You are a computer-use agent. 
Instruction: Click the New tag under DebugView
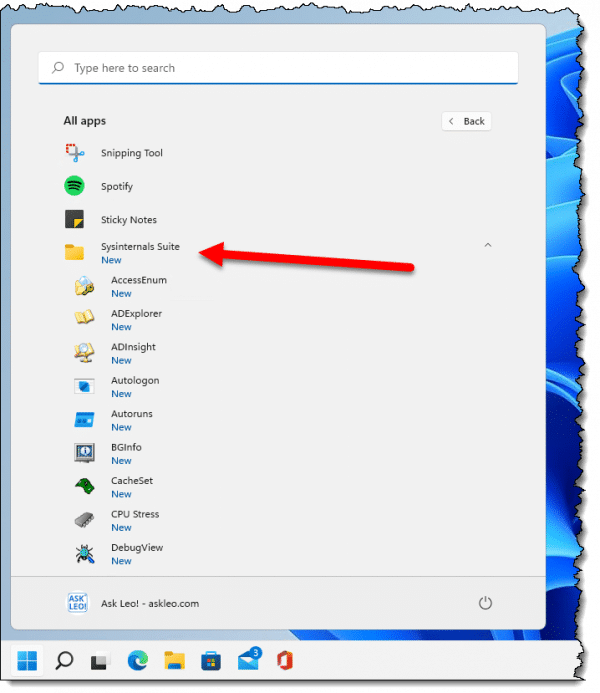[x=121, y=561]
